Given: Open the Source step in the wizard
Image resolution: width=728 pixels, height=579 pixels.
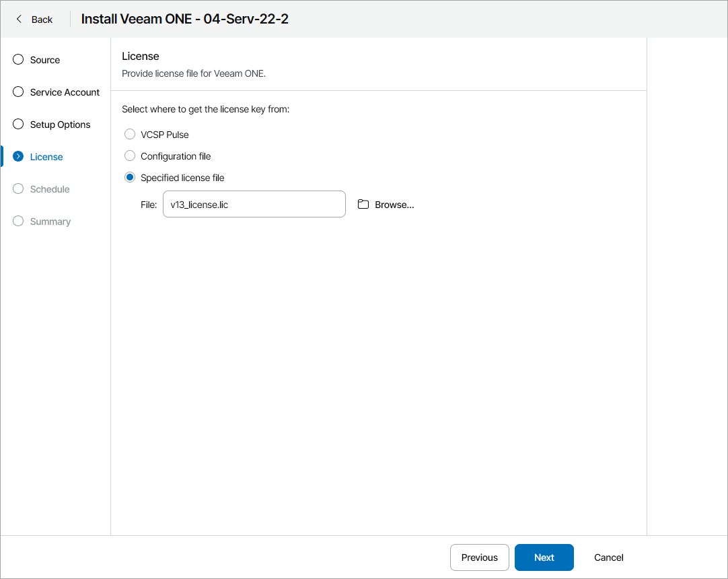Looking at the screenshot, I should point(45,60).
